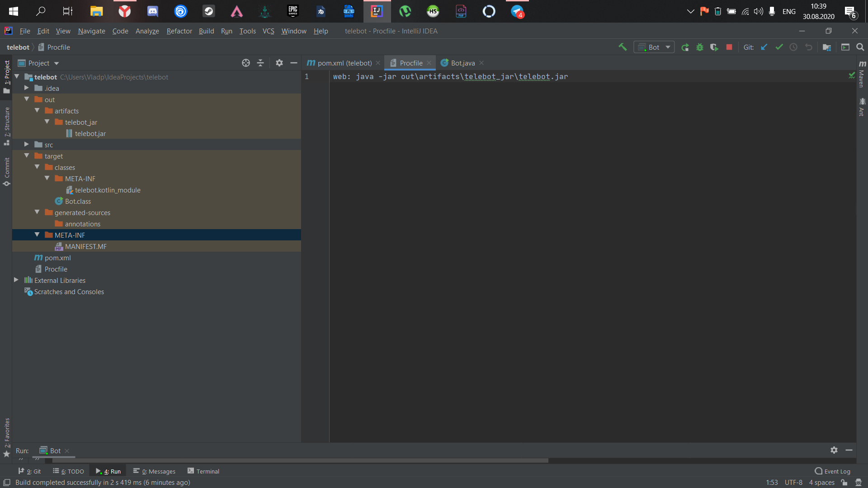Click the Run panel horizontal scrollbar

[300, 460]
